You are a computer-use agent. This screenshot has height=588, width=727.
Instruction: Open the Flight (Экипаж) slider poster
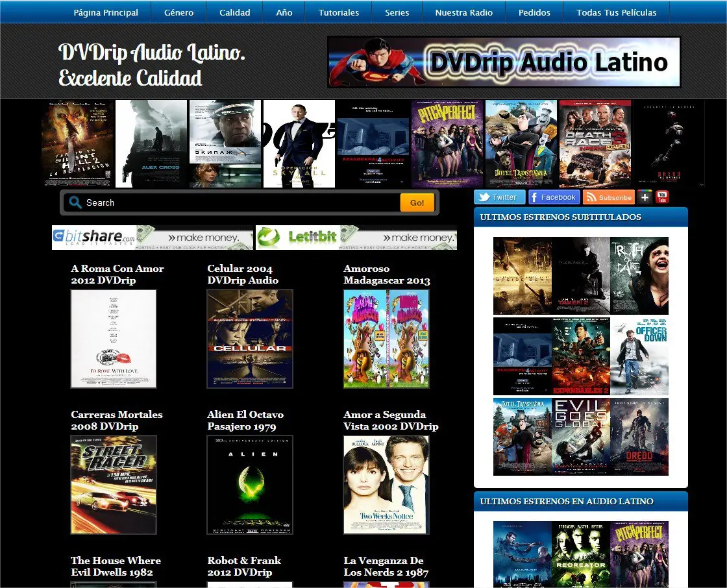[x=225, y=143]
